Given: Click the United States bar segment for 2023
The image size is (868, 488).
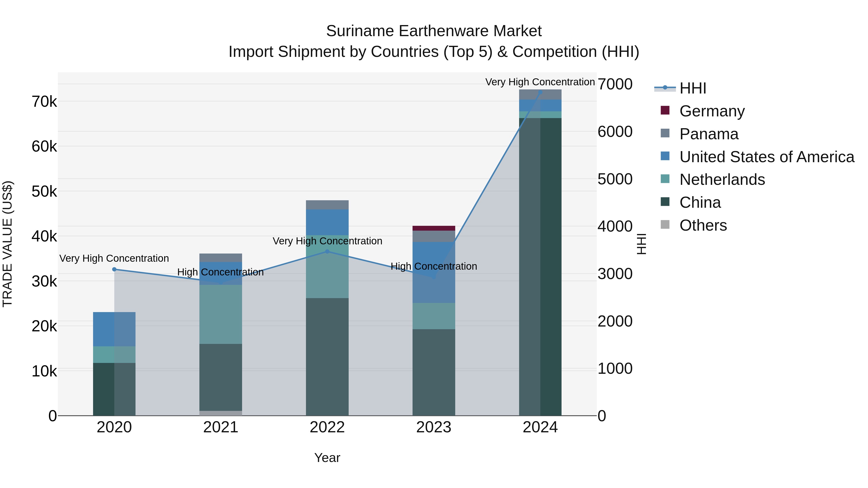Looking at the screenshot, I should pyautogui.click(x=434, y=273).
